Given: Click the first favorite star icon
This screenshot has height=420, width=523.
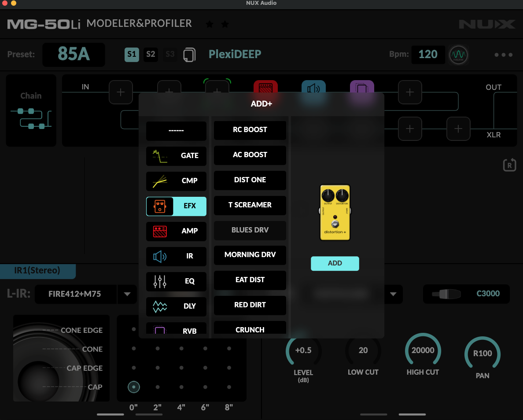Looking at the screenshot, I should (210, 24).
